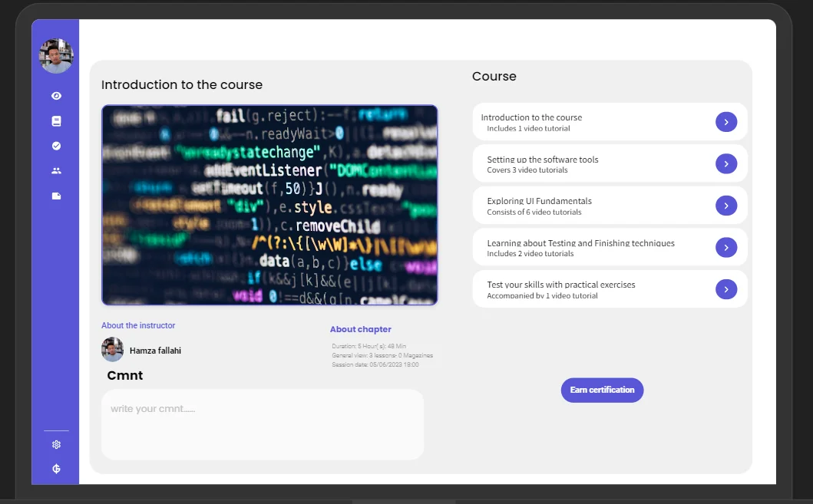813x504 pixels.
Task: Select the document page icon in the sidebar
Action: click(x=55, y=196)
